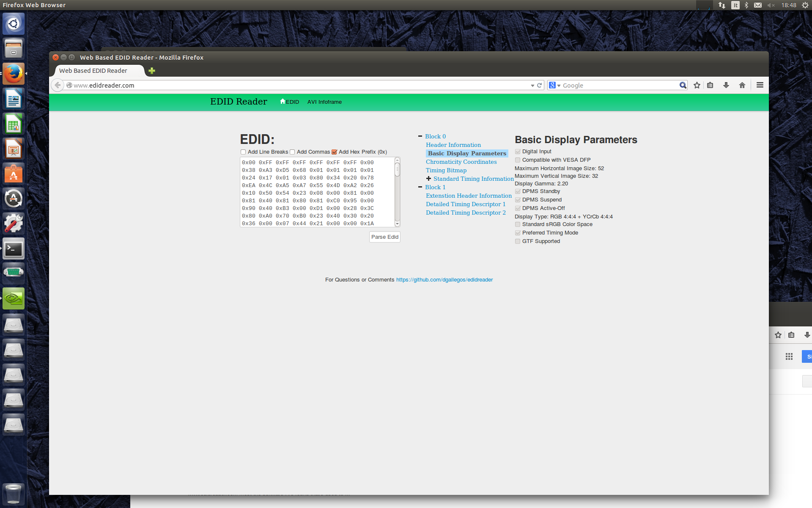Viewport: 812px width, 508px height.
Task: Open Trash in the dock
Action: click(x=14, y=494)
